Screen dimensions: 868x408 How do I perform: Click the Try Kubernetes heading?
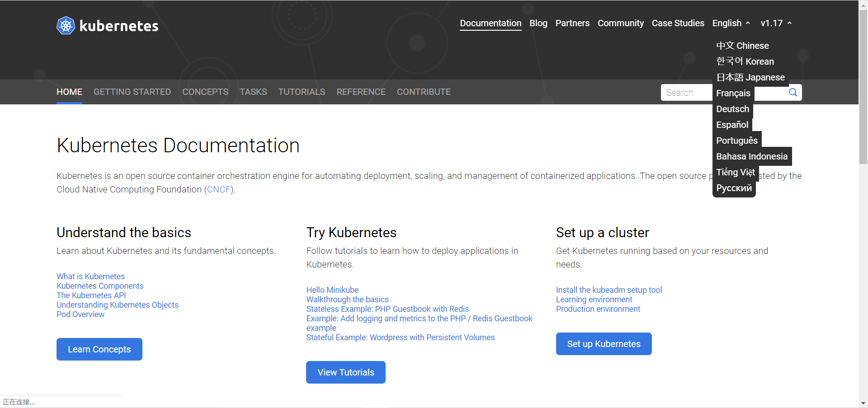tap(351, 233)
